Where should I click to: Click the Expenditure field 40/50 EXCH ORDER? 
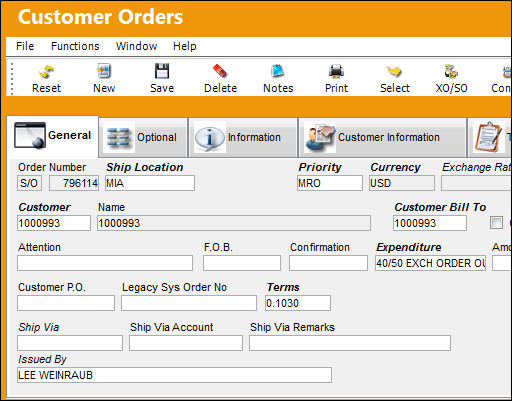(430, 263)
